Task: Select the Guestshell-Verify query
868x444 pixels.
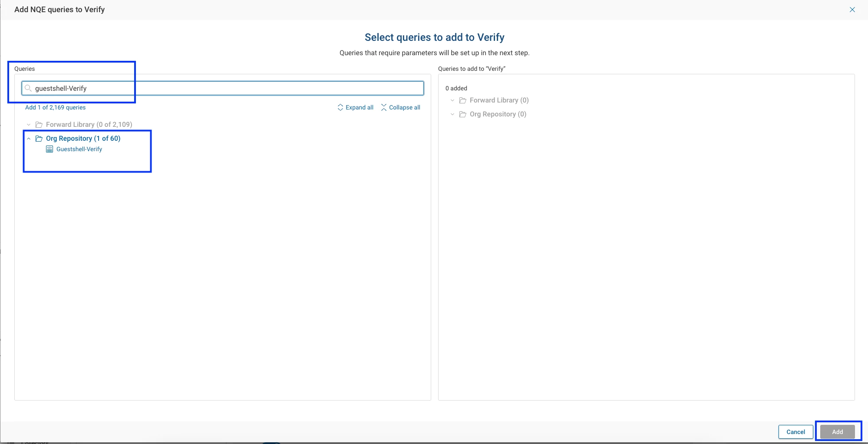Action: [79, 149]
